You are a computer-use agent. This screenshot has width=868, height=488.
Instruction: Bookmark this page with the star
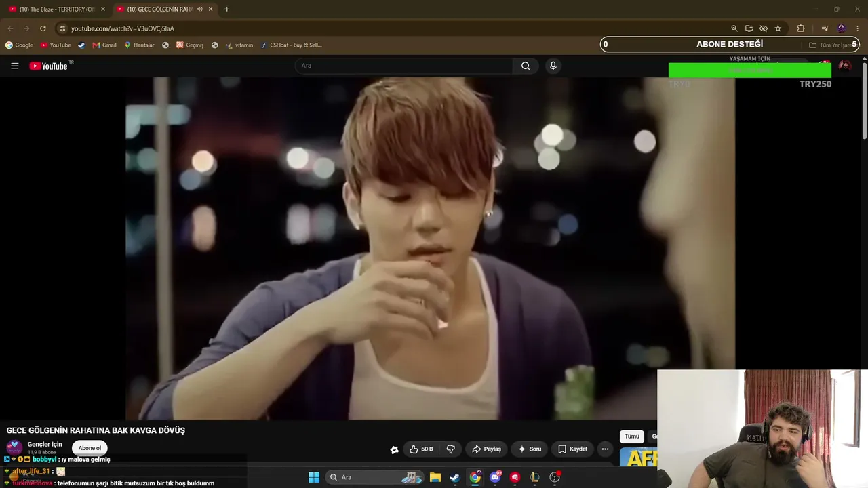[x=778, y=28]
